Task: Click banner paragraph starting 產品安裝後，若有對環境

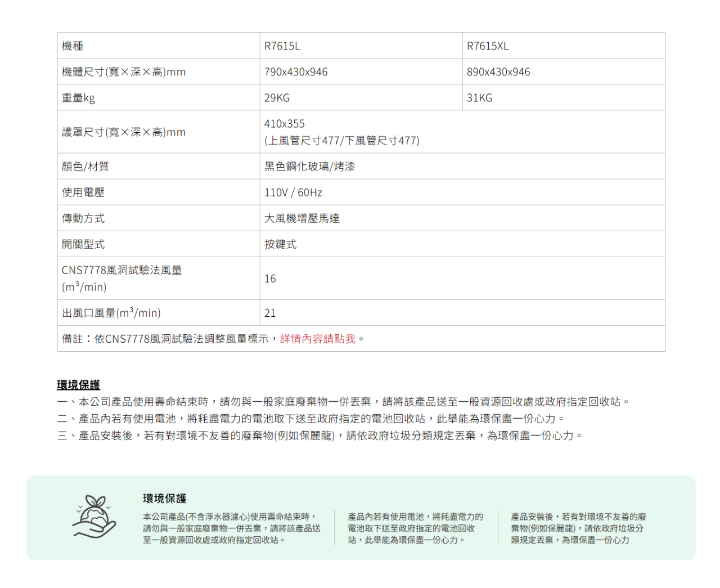Action: tap(578, 528)
